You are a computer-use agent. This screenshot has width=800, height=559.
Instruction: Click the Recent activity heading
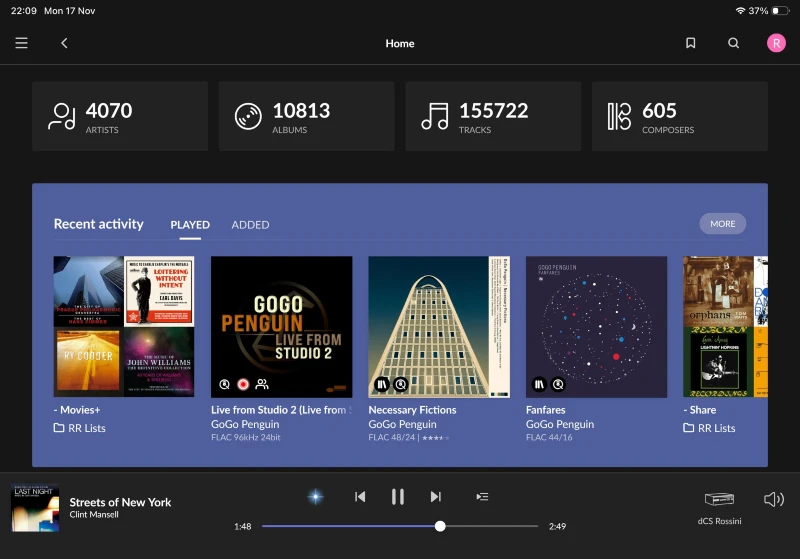click(x=98, y=224)
